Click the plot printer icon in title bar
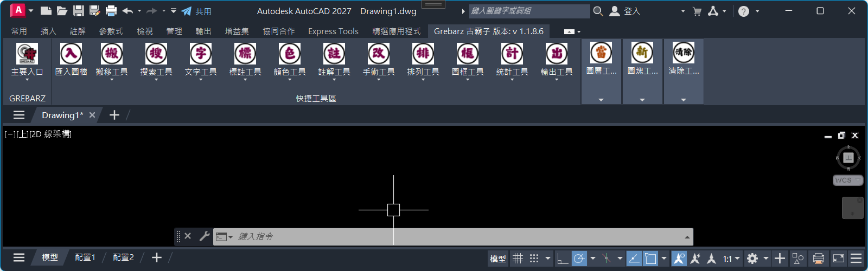This screenshot has width=868, height=271. click(111, 11)
